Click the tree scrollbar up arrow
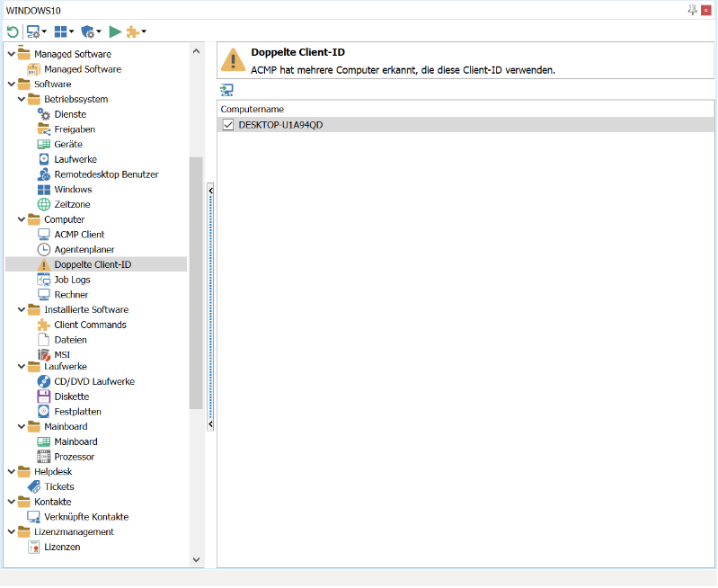The image size is (718, 588). pyautogui.click(x=196, y=51)
